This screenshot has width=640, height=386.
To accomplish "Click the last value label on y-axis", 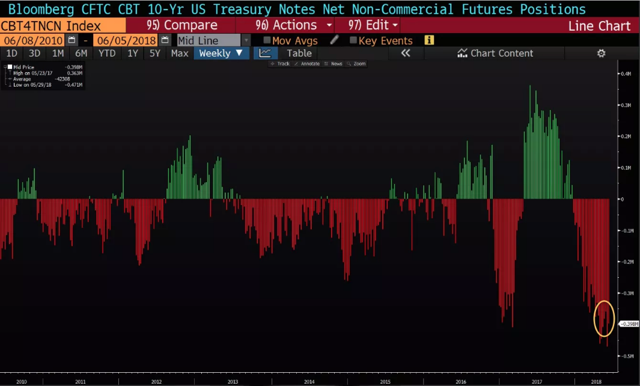I will pyautogui.click(x=629, y=324).
